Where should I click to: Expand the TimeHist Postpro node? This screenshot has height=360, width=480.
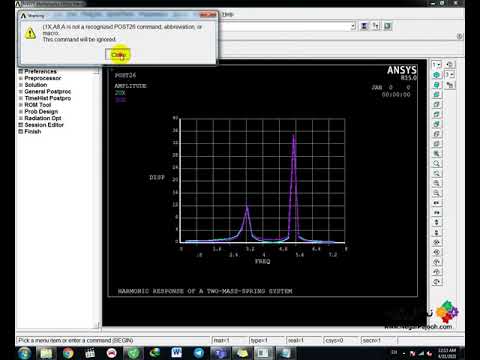coord(21,98)
